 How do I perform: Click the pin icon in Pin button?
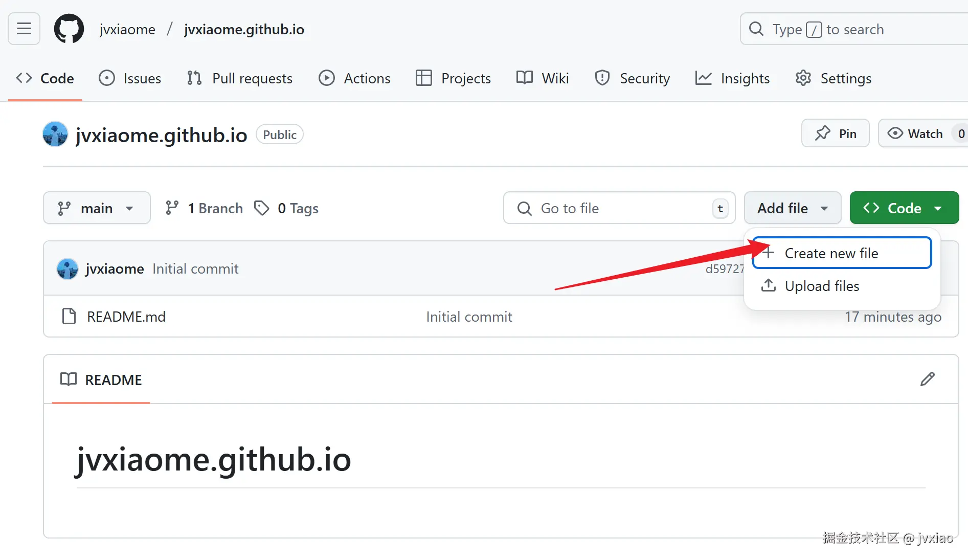pos(823,133)
